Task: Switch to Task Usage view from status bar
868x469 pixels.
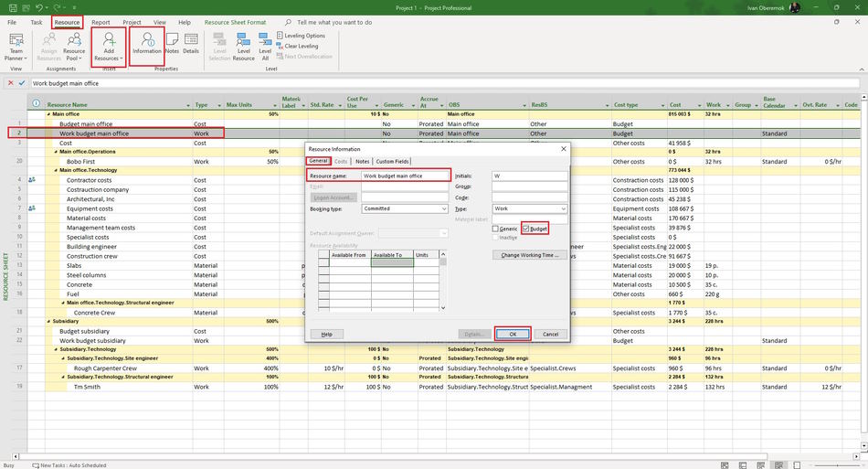Action: 743,465
